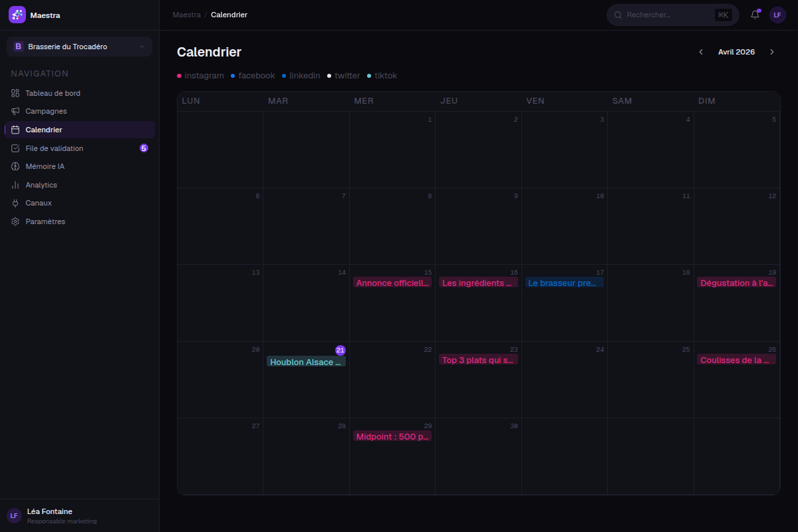The height and width of the screenshot is (532, 798).
Task: Open the 'Coulisses de la ...' event
Action: [737, 360]
